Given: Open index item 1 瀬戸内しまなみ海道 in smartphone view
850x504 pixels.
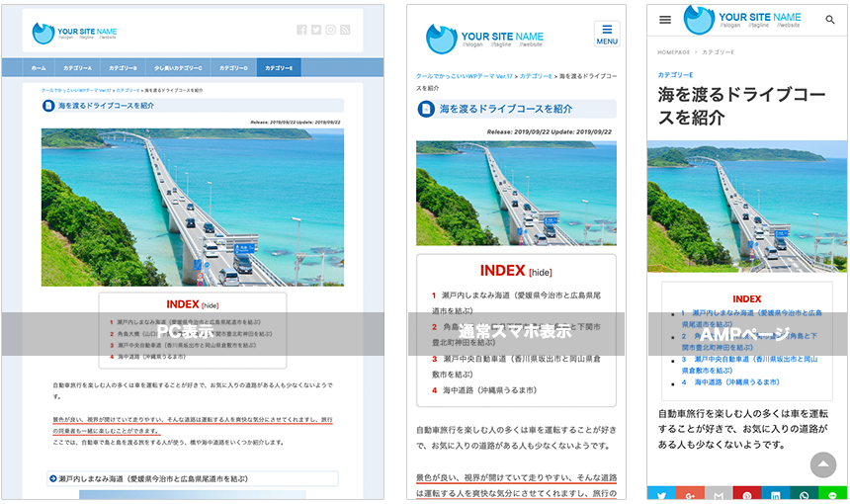Looking at the screenshot, I should [516, 303].
